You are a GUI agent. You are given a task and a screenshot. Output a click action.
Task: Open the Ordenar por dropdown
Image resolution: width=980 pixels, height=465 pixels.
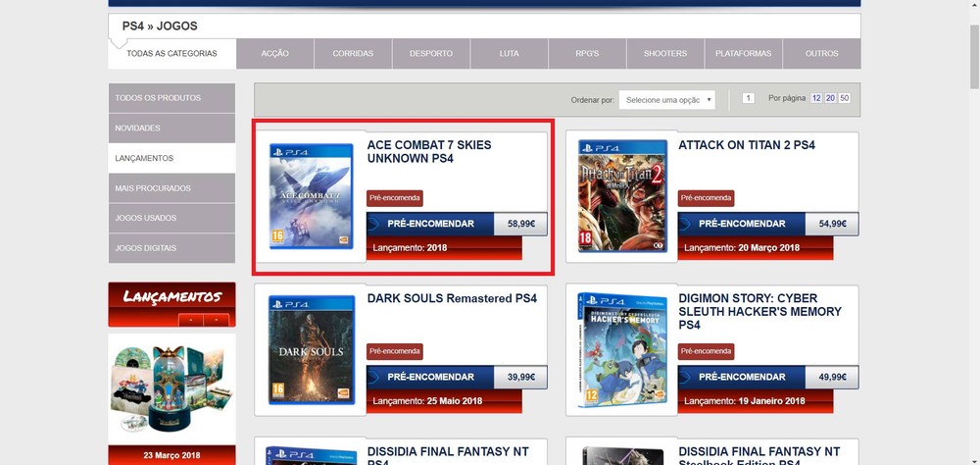coord(666,100)
